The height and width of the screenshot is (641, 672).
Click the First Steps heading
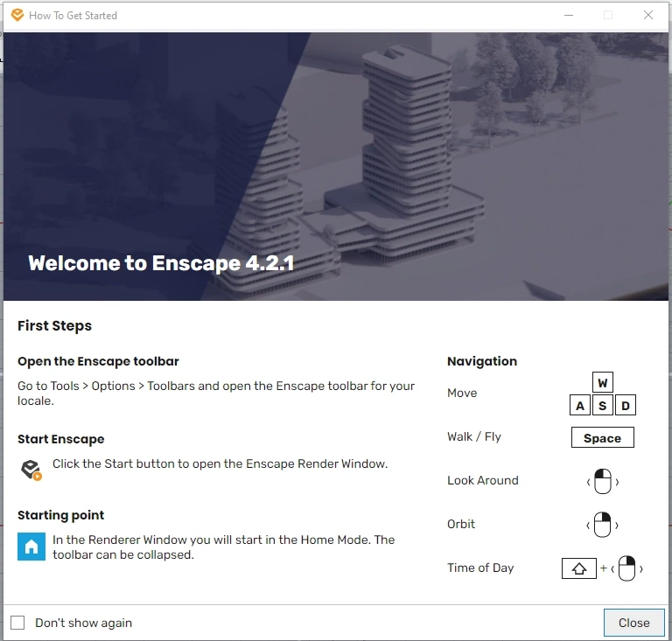pyautogui.click(x=54, y=326)
